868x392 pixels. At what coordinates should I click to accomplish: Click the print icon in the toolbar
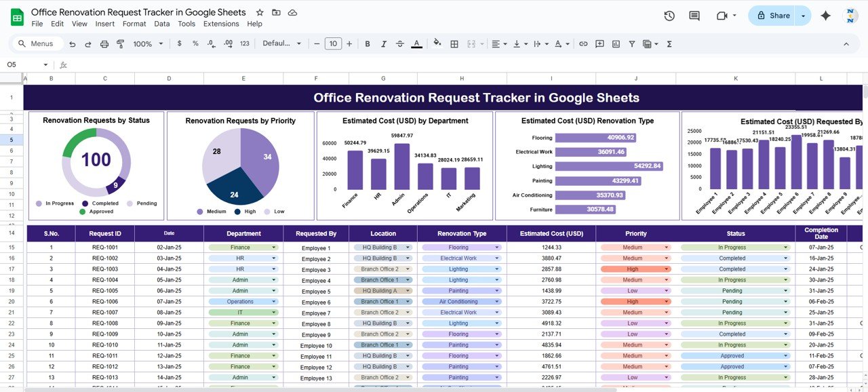pyautogui.click(x=104, y=44)
